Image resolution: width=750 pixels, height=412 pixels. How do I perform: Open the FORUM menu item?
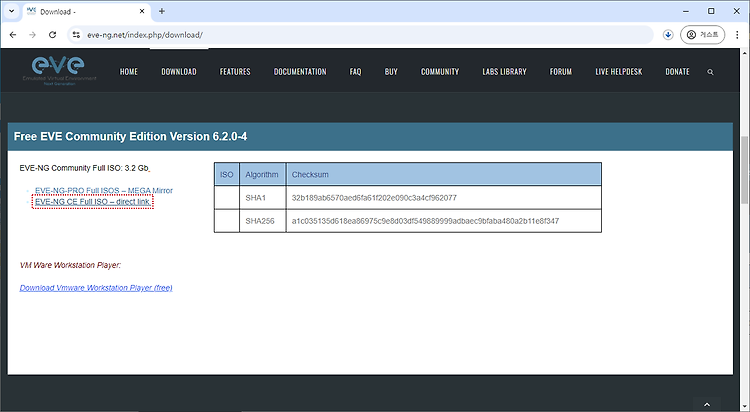click(x=561, y=72)
